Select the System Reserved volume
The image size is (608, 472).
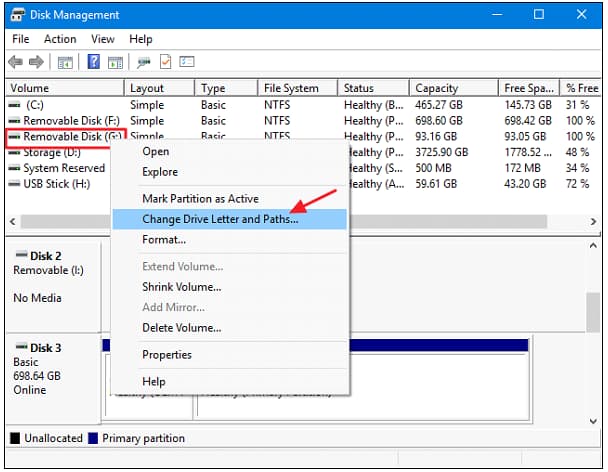tap(64, 168)
